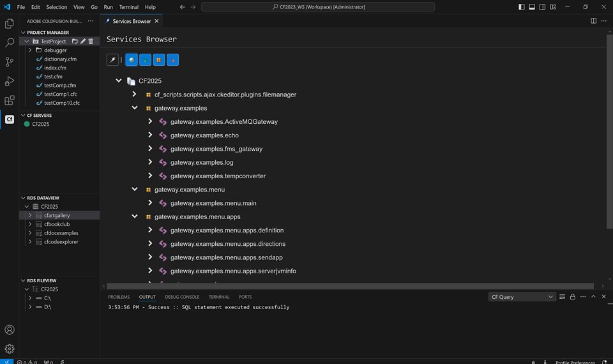
Task: Open the Terminal menu in menu bar
Action: click(x=128, y=7)
